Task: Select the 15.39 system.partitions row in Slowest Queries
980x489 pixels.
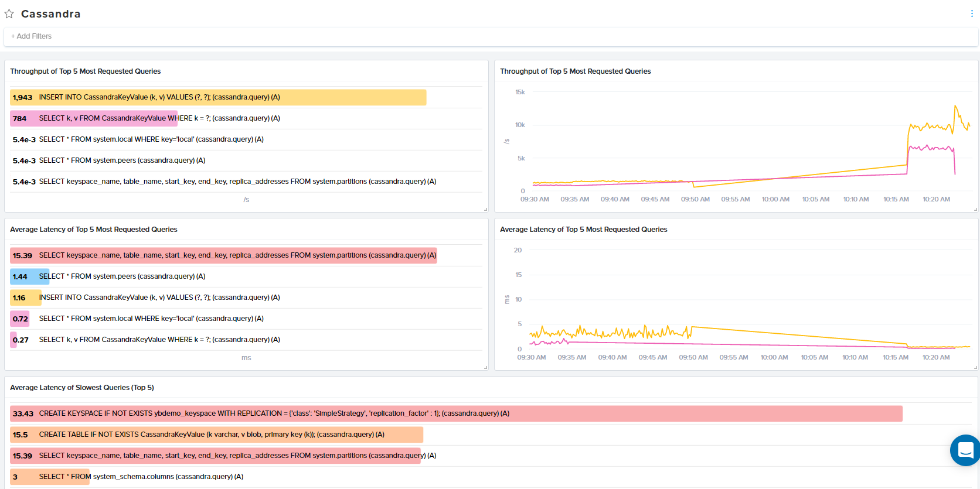Action: coord(491,456)
